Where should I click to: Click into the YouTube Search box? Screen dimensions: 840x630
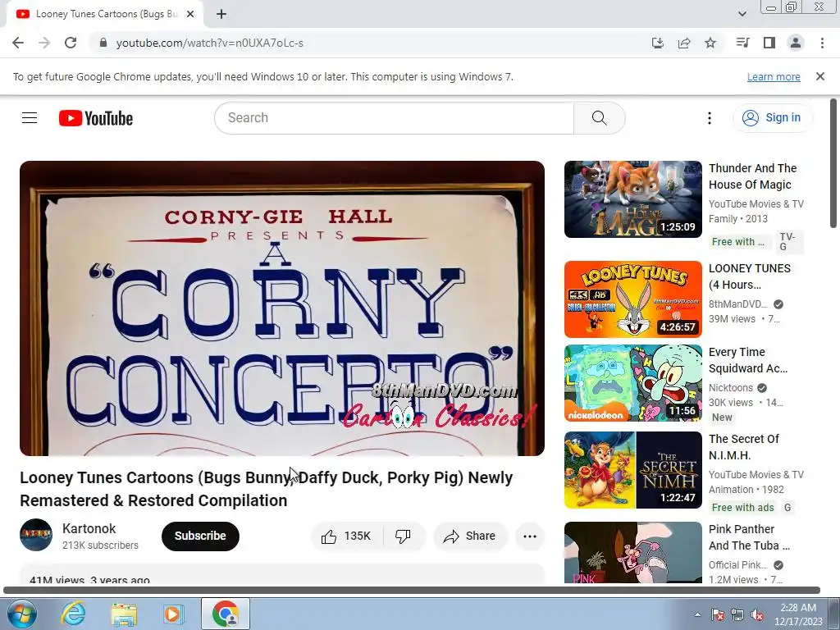click(x=394, y=118)
